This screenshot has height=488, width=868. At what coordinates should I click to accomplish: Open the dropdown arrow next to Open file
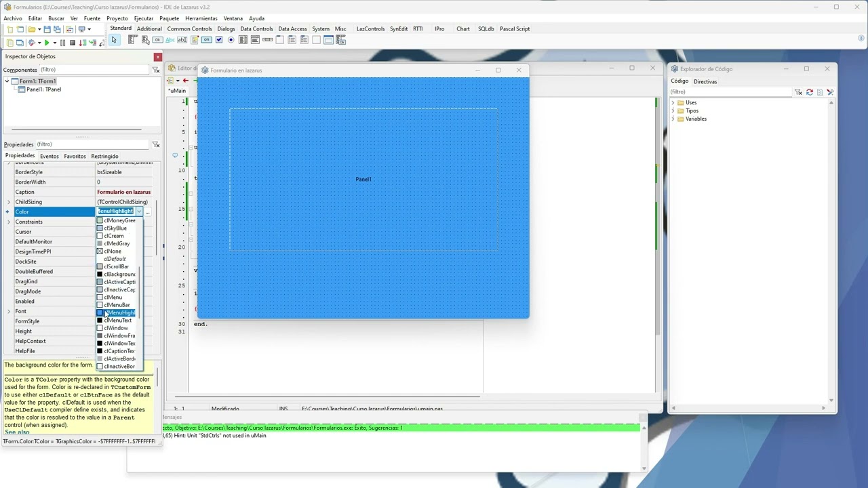point(39,30)
